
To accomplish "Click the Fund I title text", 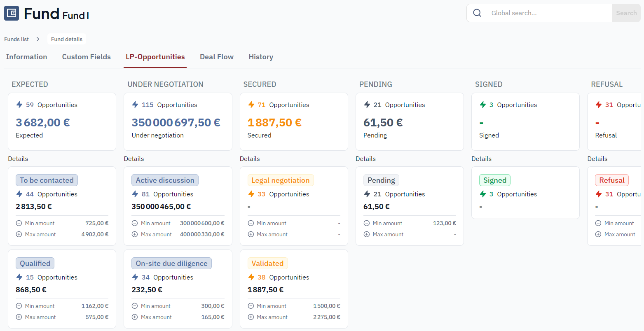I will [76, 16].
